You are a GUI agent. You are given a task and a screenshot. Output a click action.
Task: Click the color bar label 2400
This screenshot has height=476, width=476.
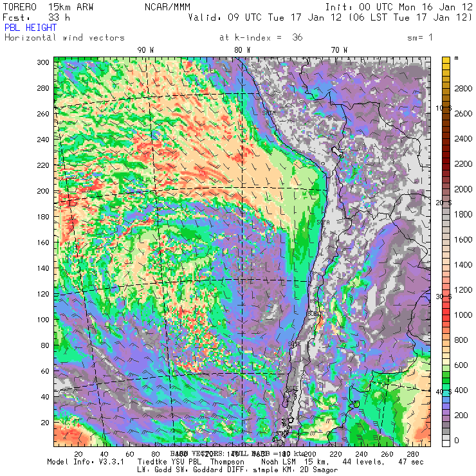pyautogui.click(x=463, y=139)
